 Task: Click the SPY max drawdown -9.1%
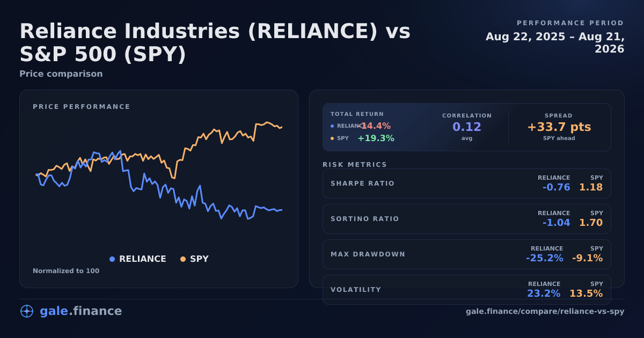tap(588, 259)
